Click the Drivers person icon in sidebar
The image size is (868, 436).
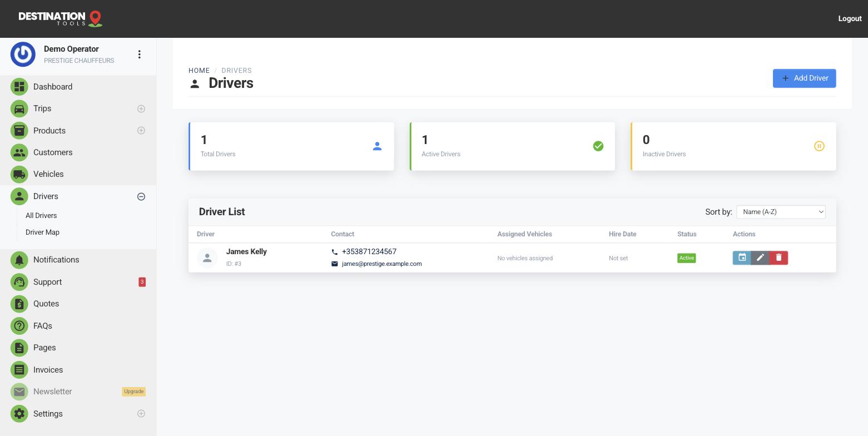(19, 196)
